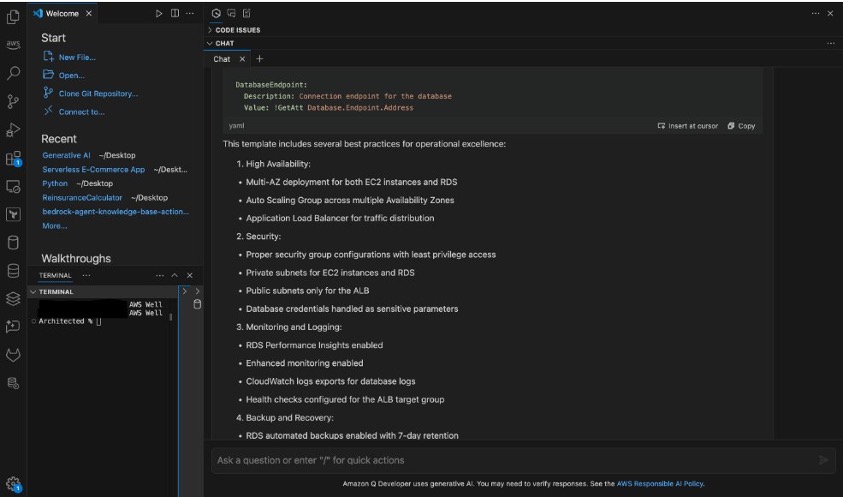
Task: Open recent bedrock-agent-knowledge-base-action project
Action: 115,212
